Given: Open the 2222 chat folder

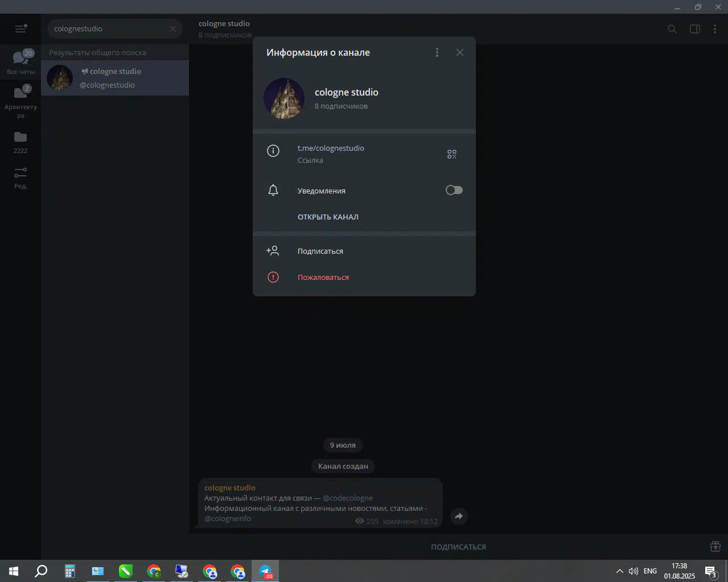Looking at the screenshot, I should tap(20, 142).
